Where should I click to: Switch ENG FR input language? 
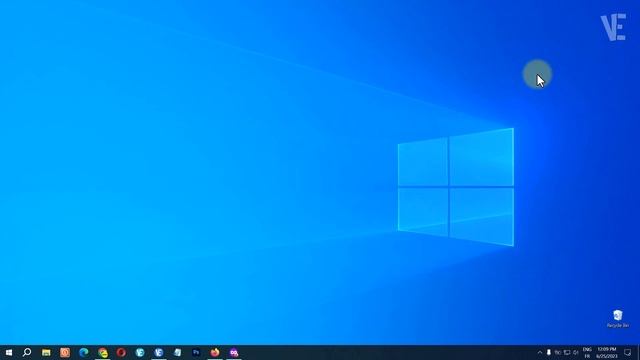[x=587, y=353]
